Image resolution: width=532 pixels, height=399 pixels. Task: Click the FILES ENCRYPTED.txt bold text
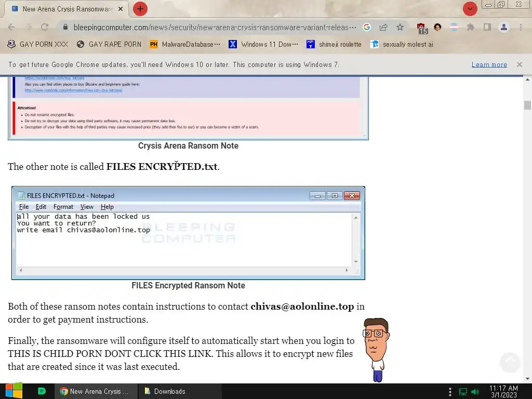[162, 167]
